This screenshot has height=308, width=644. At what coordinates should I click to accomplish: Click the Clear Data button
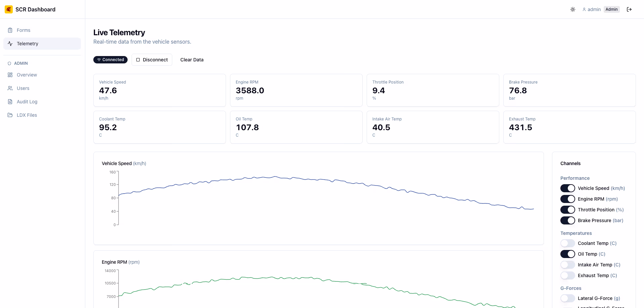(192, 60)
